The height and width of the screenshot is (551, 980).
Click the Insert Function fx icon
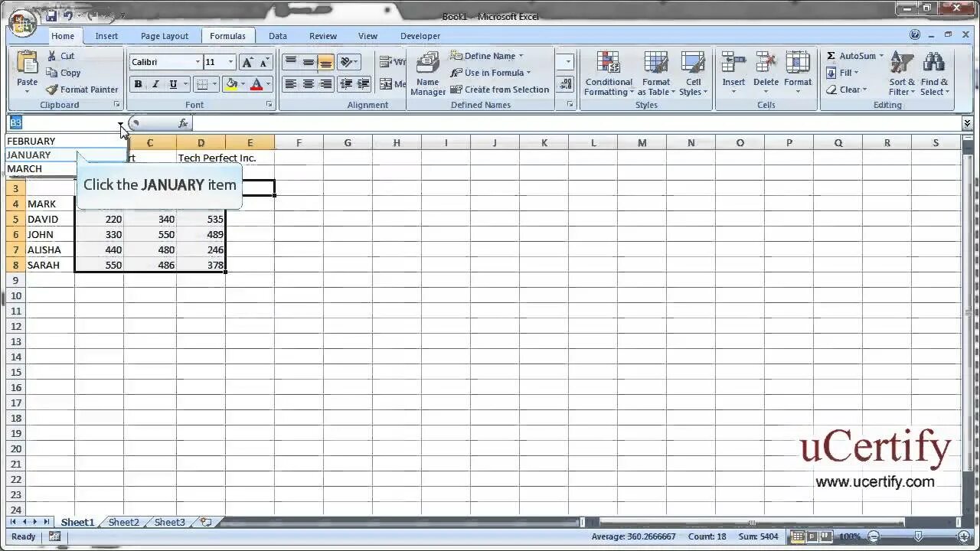(183, 123)
